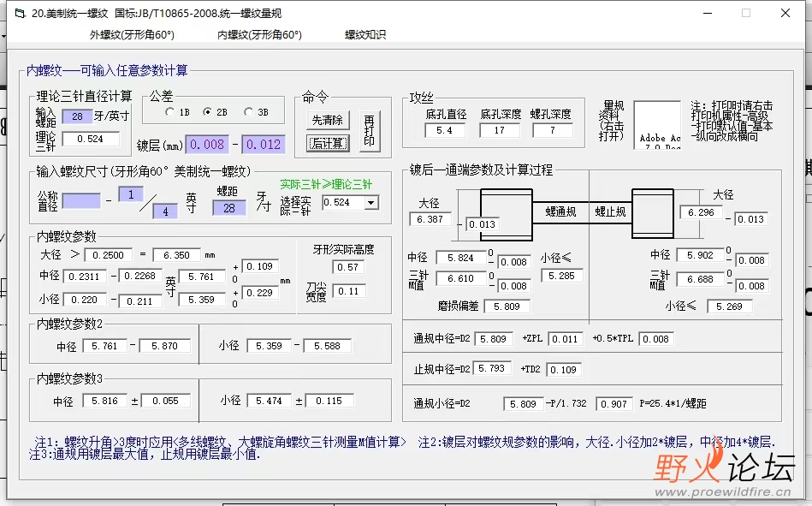The image size is (812, 506).
Task: Click the 后计算 button
Action: coord(328,143)
